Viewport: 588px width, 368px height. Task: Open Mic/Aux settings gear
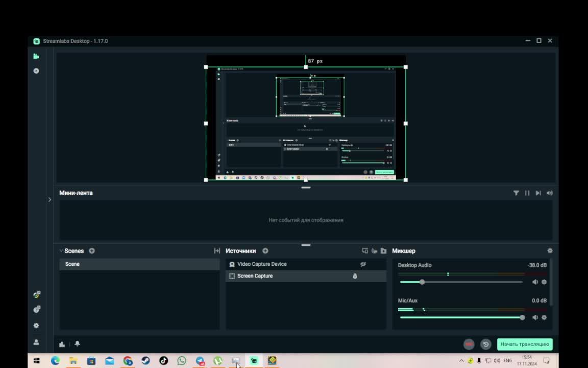pos(544,317)
